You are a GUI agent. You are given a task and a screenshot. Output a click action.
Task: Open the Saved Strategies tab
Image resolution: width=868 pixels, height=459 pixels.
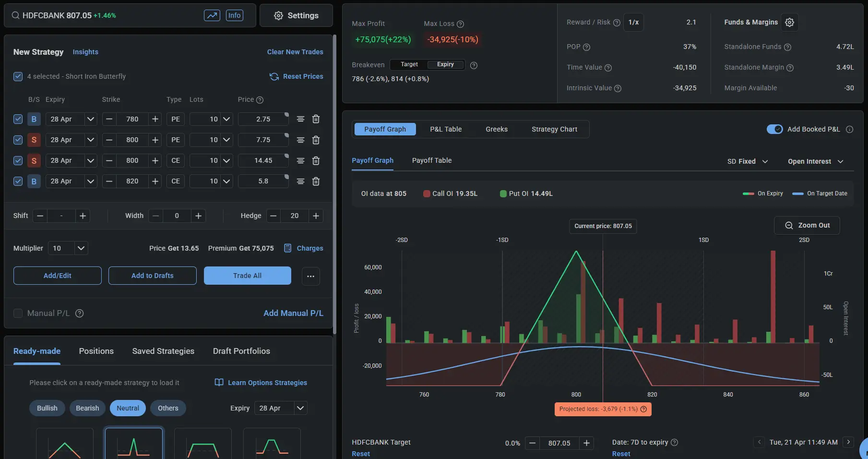(163, 351)
